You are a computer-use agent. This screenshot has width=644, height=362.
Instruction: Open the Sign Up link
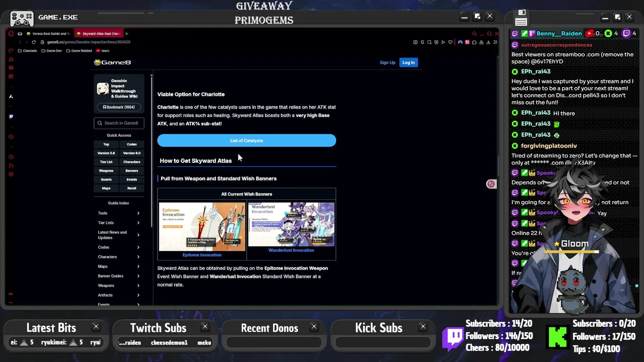click(x=387, y=62)
